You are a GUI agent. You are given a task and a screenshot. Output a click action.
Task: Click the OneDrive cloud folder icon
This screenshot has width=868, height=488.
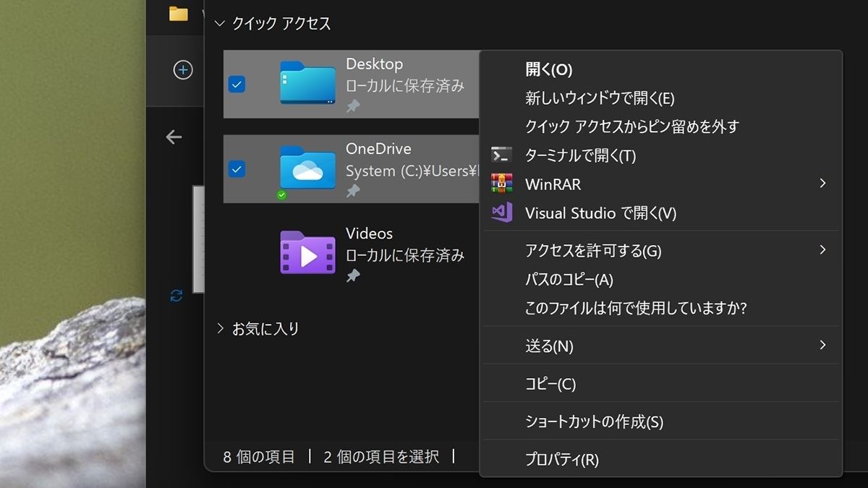(x=307, y=168)
